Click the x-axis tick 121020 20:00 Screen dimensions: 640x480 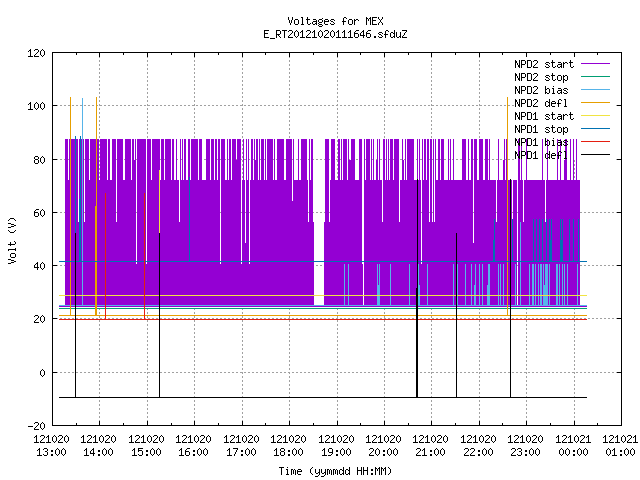click(383, 446)
